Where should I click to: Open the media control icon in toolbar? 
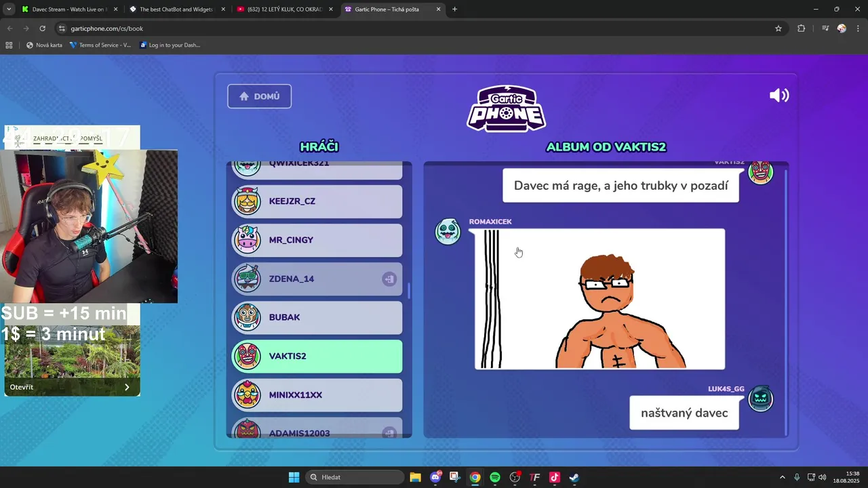[825, 28]
